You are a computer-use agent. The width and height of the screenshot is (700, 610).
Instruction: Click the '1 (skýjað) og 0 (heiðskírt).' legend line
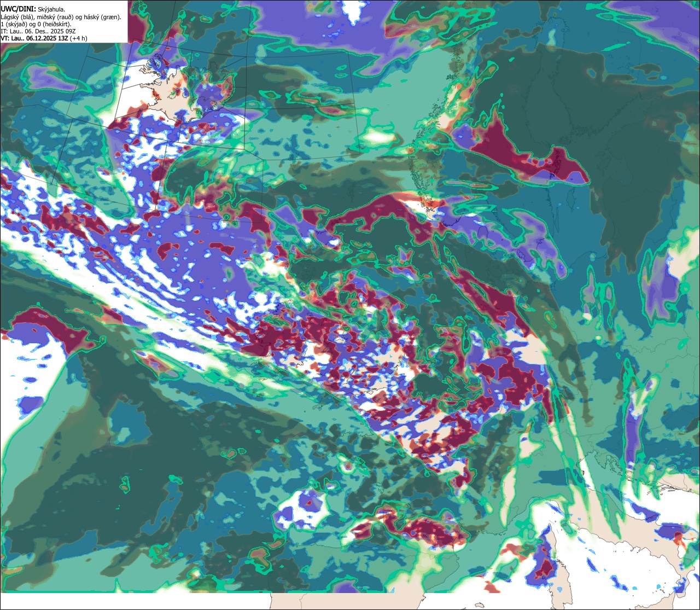coord(36,24)
